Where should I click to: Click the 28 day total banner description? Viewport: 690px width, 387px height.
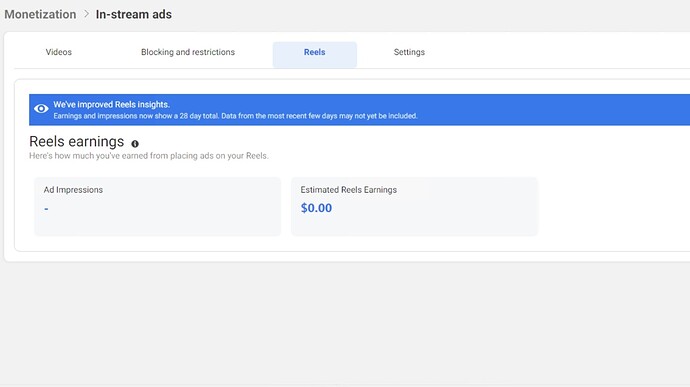(235, 116)
